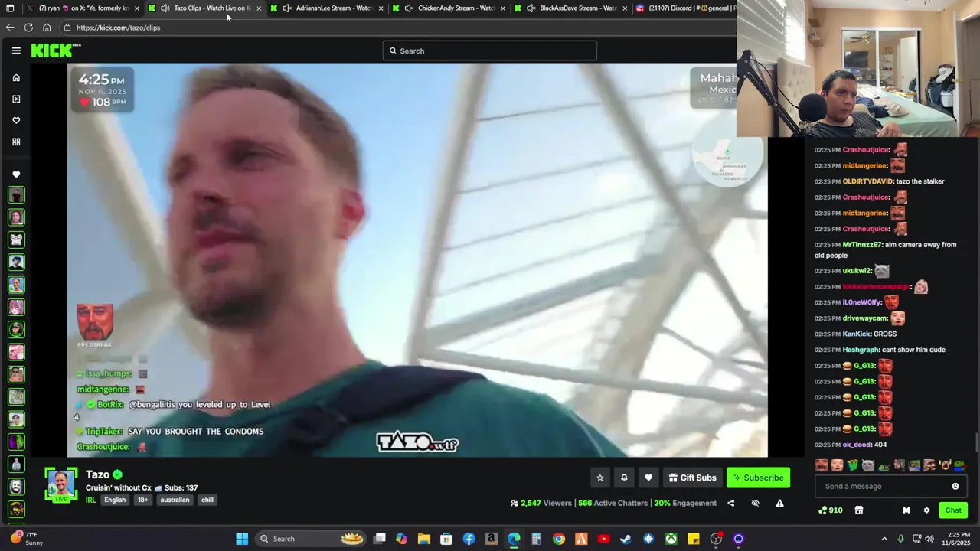The width and height of the screenshot is (980, 551).
Task: Unmute the ChickenAndy Stream tab
Action: pos(410,8)
